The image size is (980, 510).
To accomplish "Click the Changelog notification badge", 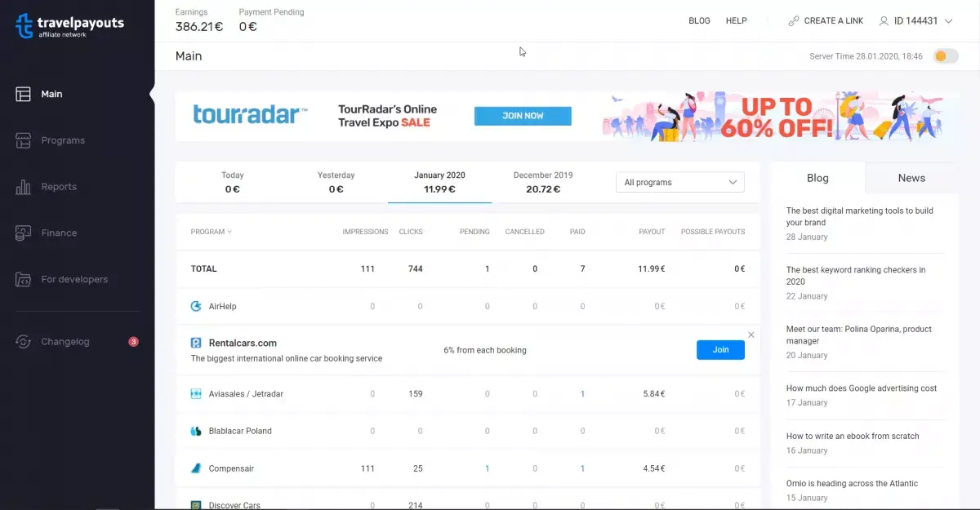I will click(x=133, y=342).
